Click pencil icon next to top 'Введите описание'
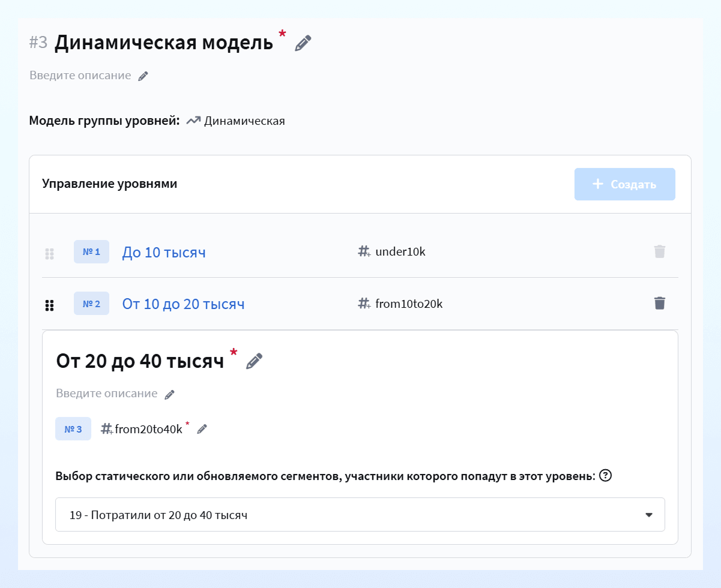The width and height of the screenshot is (721, 588). point(143,76)
